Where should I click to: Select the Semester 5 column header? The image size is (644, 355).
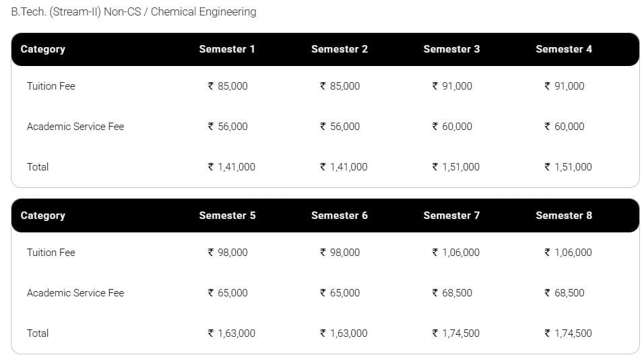coord(227,216)
